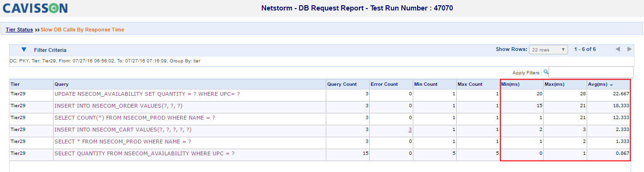This screenshot has height=172, width=644.
Task: Open the INSERT INTO NSECOM_CART query link
Action: [123, 130]
